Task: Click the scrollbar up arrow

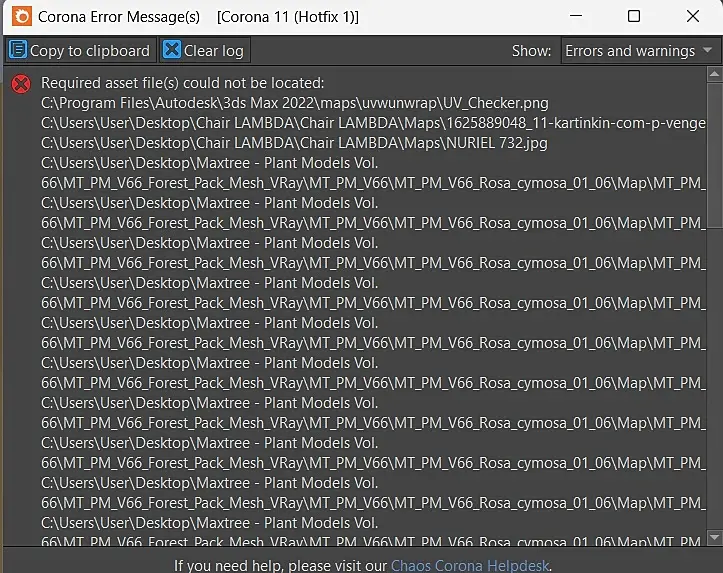Action: [714, 74]
